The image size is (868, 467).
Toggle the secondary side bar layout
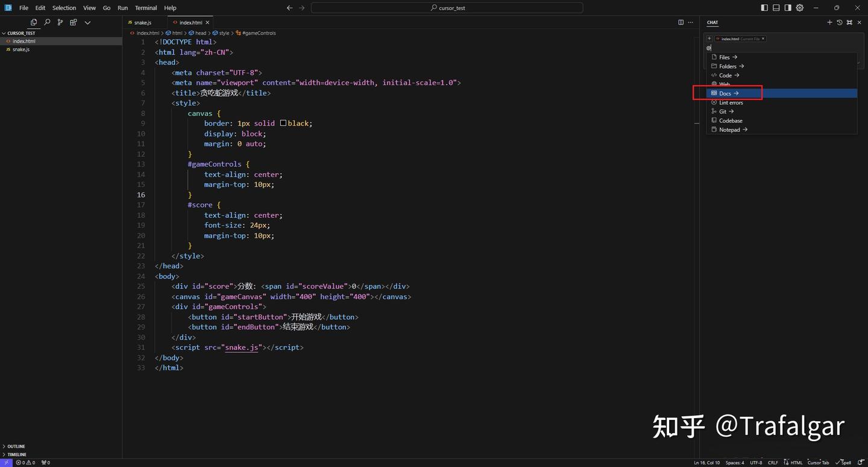[788, 8]
